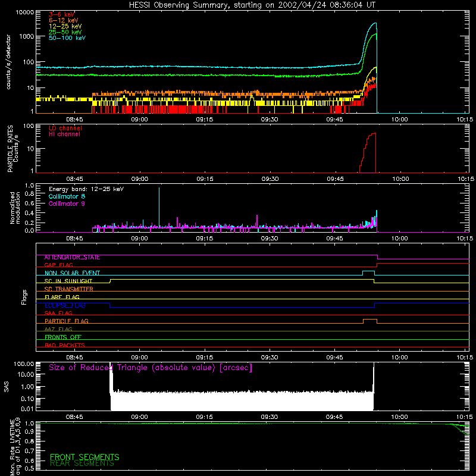Click the SAA_FLAG label
The image size is (476, 476).
point(58,313)
